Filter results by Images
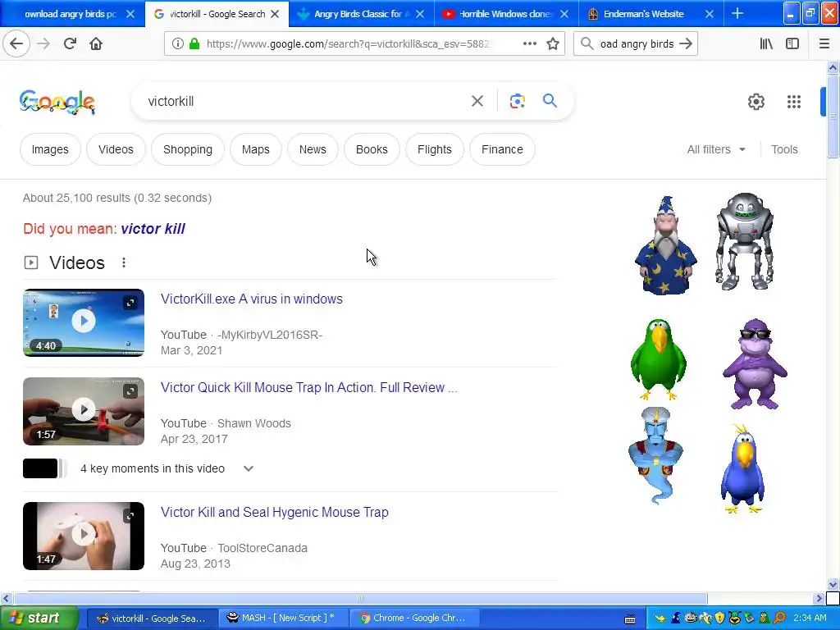This screenshot has width=840, height=630. point(50,149)
